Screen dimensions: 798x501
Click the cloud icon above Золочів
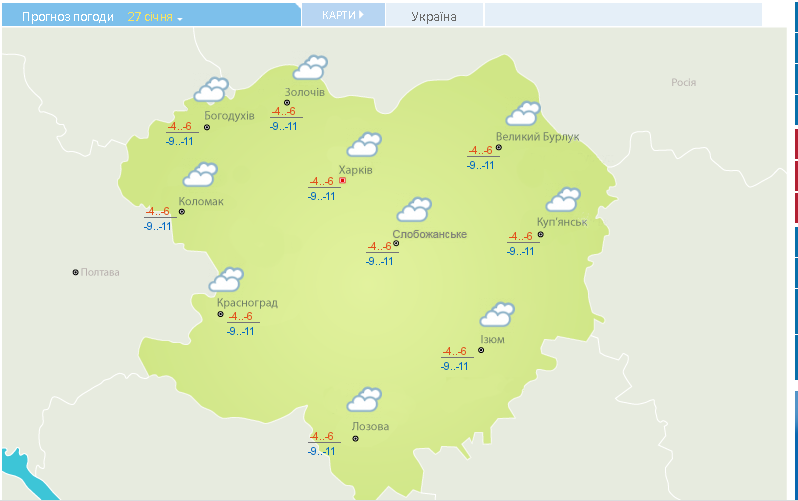[310, 68]
